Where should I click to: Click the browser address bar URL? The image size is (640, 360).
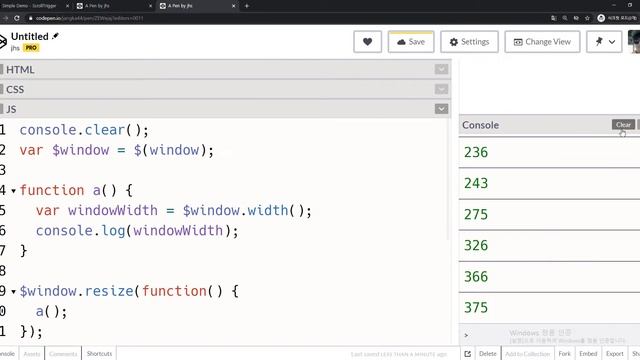89,18
